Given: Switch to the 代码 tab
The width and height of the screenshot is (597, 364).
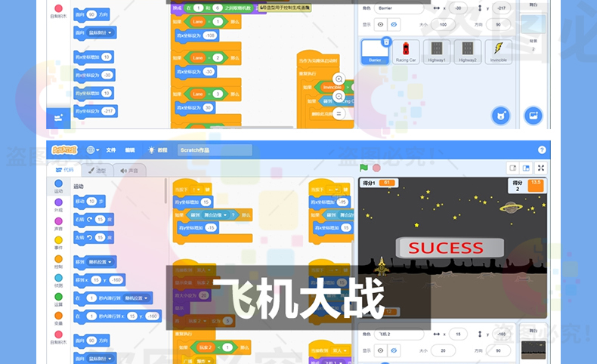Looking at the screenshot, I should tap(64, 170).
